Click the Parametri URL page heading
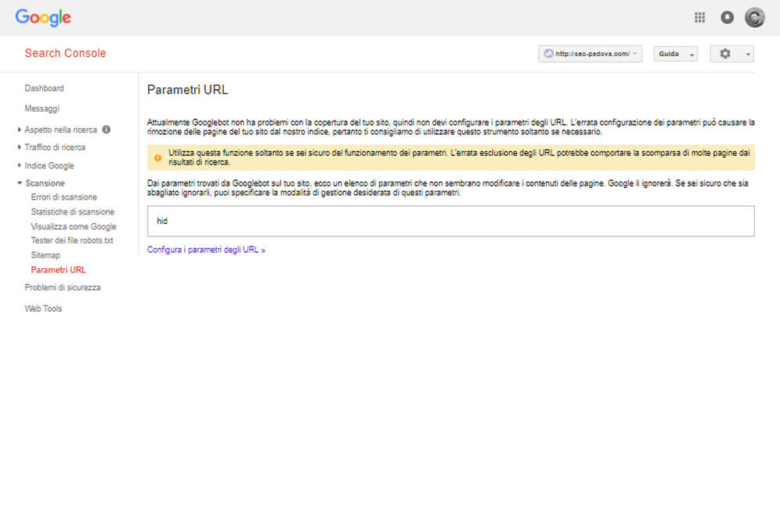Viewport: 780px width, 532px height. (x=187, y=90)
